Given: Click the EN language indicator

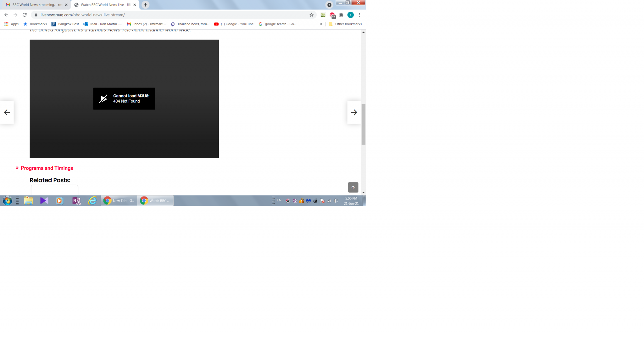Looking at the screenshot, I should pos(279,200).
